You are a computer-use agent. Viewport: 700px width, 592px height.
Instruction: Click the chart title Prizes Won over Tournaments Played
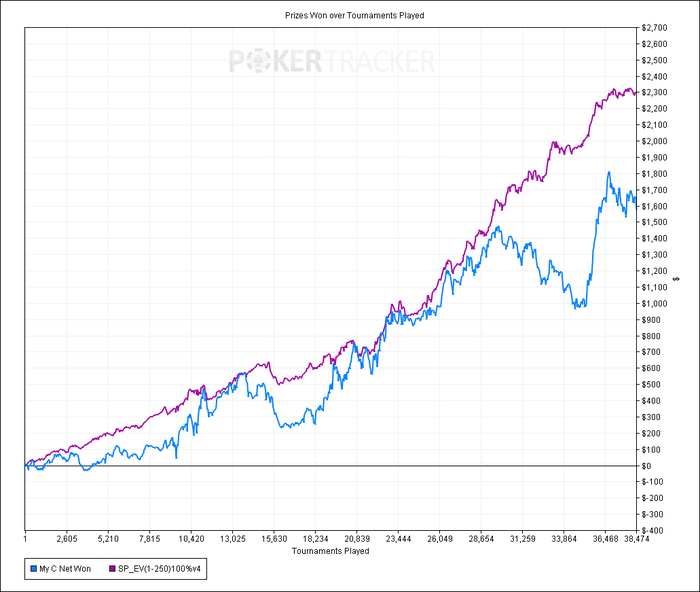(x=354, y=16)
